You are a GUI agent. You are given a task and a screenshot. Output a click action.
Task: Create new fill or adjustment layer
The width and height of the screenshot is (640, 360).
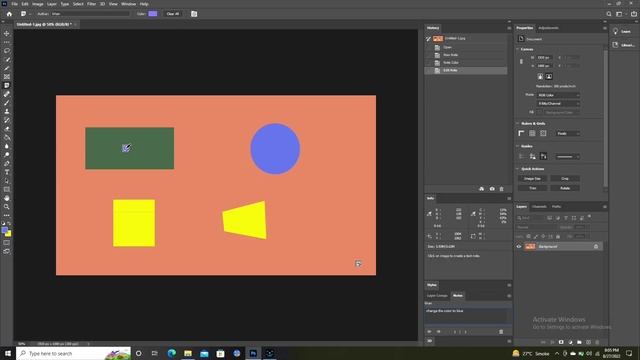(570, 342)
